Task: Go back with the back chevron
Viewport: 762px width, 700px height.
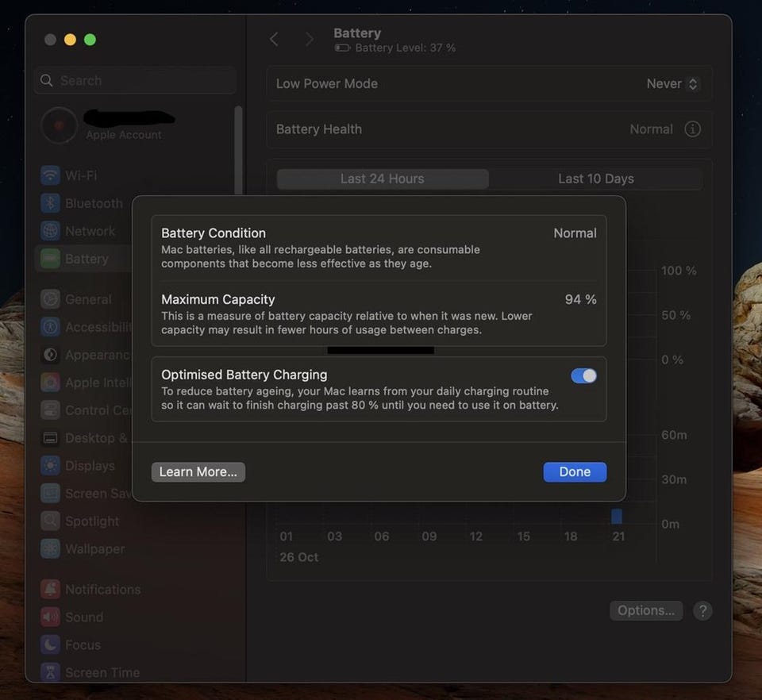Action: (x=274, y=40)
